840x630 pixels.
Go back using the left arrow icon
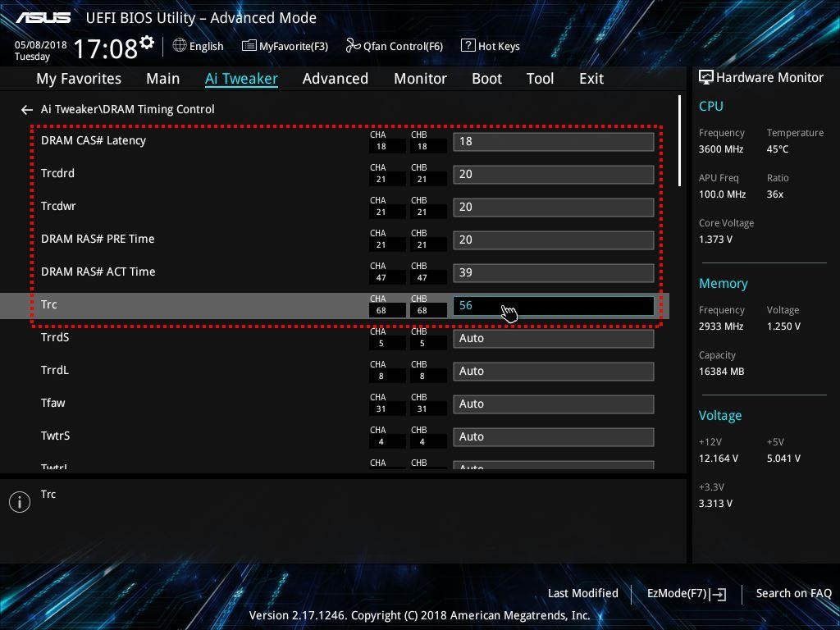26,109
